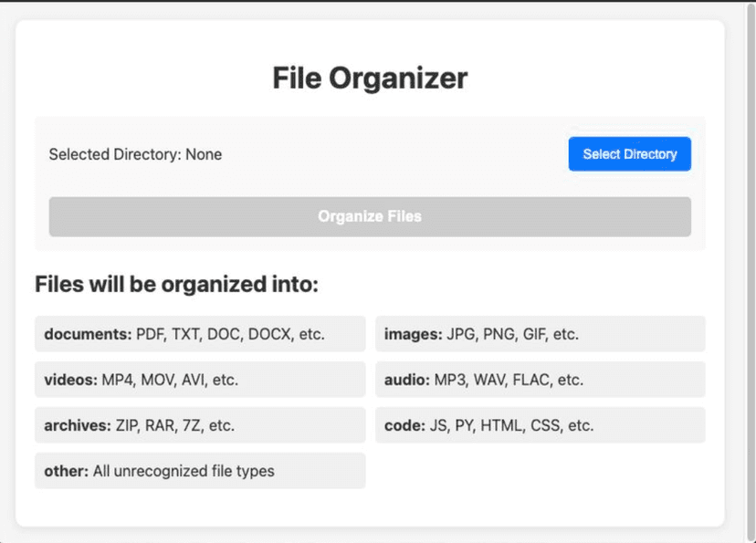The width and height of the screenshot is (756, 543).
Task: Click the 'Selected Directory: None' label
Action: (x=135, y=154)
